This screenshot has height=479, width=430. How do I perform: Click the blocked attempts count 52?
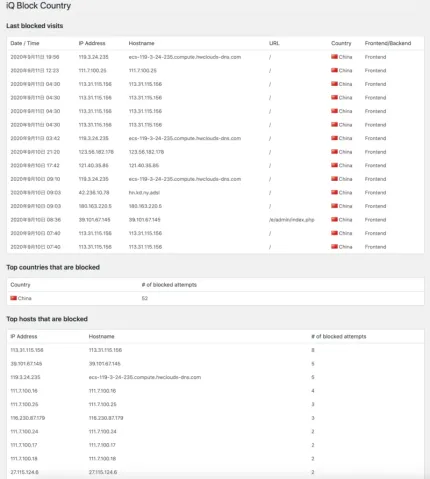click(144, 298)
